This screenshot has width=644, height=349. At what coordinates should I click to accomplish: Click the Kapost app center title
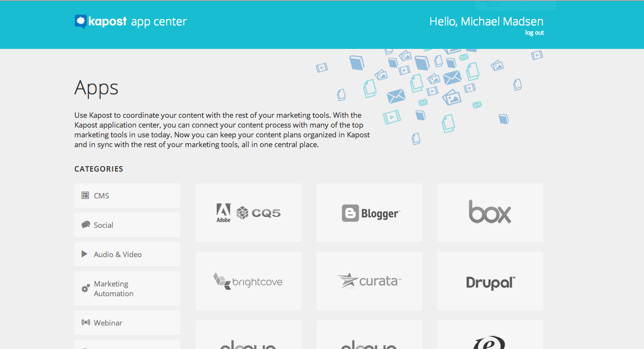point(131,22)
